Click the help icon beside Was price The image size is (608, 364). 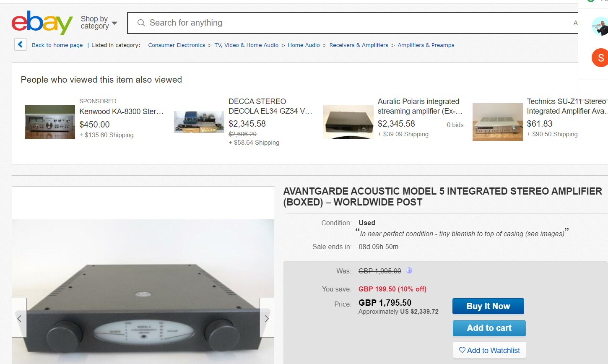409,271
